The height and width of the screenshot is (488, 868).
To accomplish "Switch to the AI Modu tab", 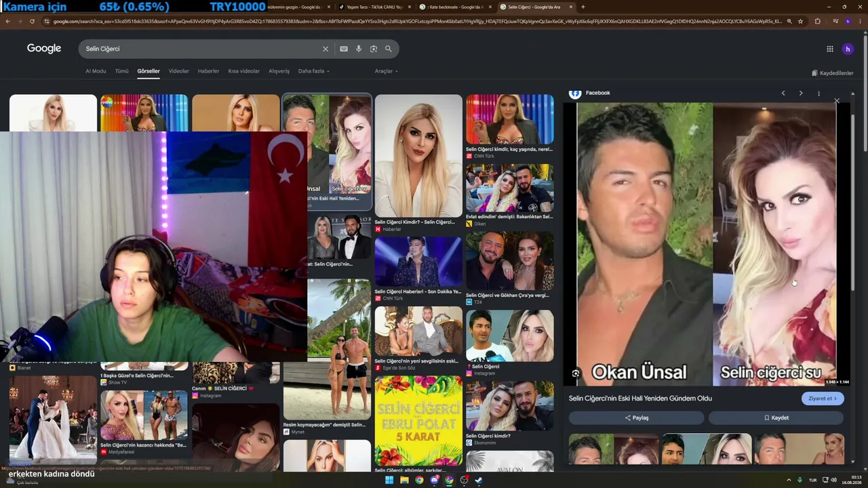I will [96, 71].
